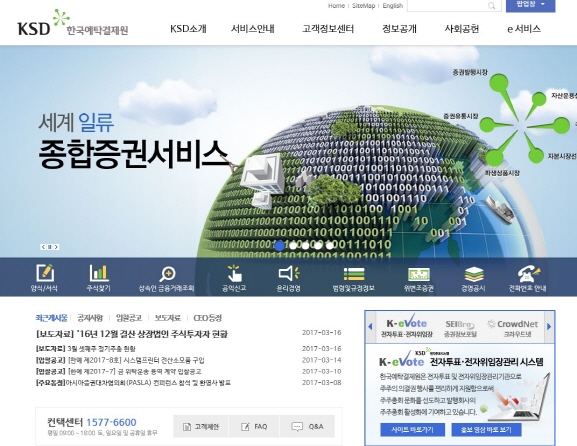The image size is (577, 446).
Task: Open the FAQ button
Action: [254, 426]
